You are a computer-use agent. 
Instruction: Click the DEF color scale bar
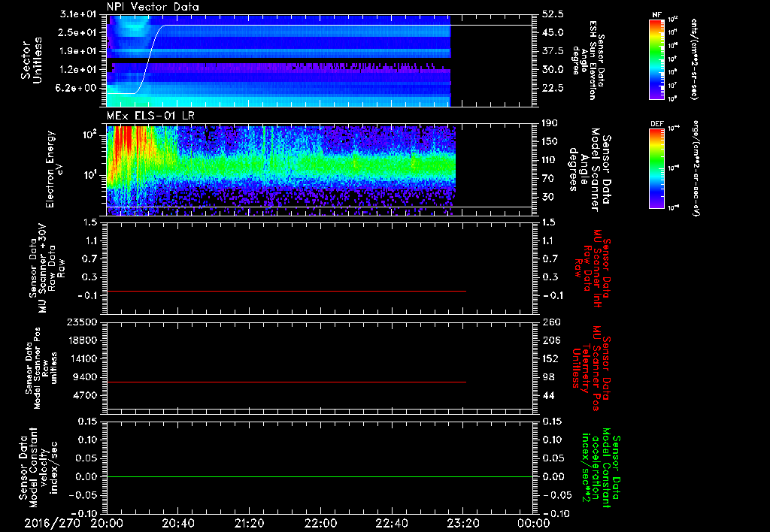(657, 168)
